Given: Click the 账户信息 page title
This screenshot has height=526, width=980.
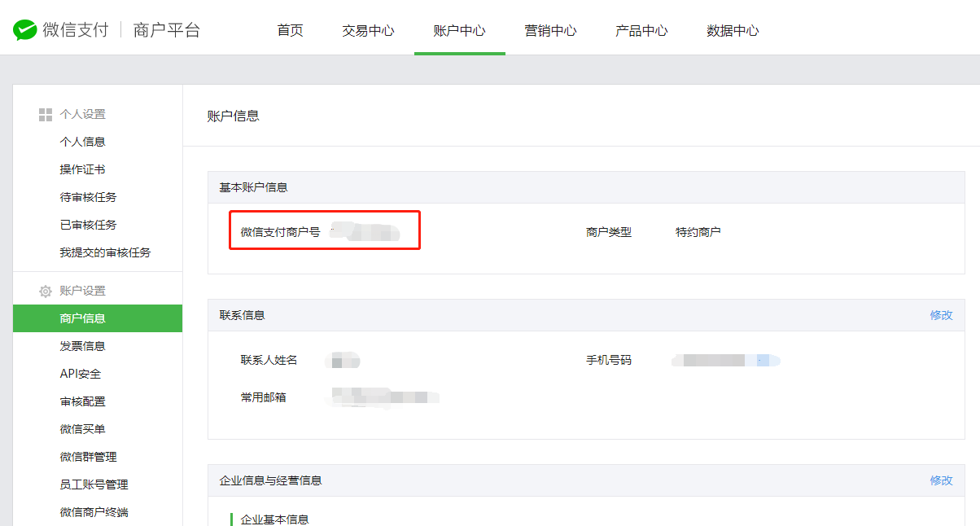Looking at the screenshot, I should pyautogui.click(x=234, y=116).
